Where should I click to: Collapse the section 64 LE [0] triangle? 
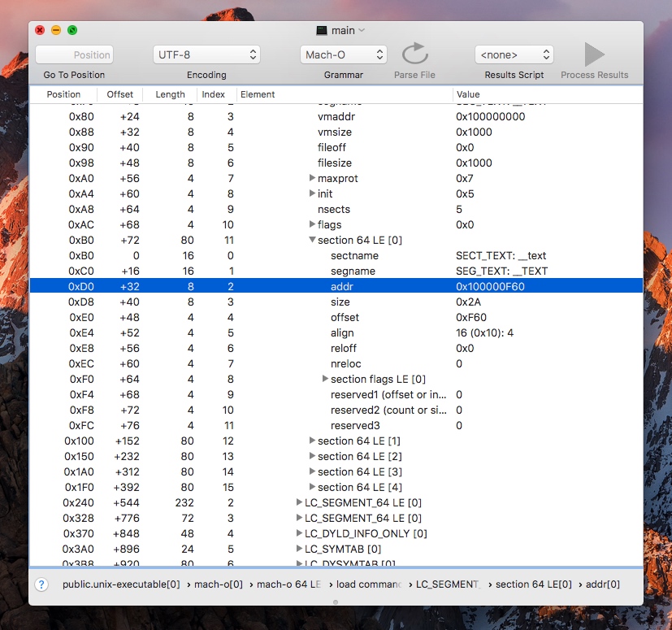pos(312,240)
